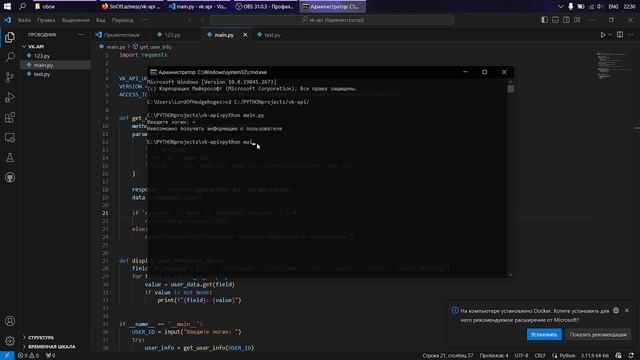The width and height of the screenshot is (640, 360).
Task: Toggle the Primary Side Bar layout button
Action: coord(544,20)
